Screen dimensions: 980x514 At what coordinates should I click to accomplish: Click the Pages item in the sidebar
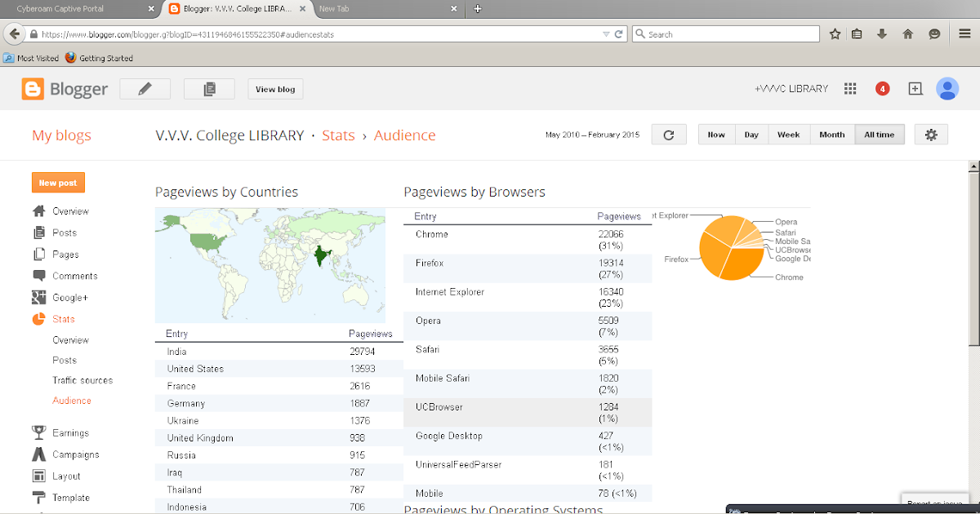[65, 255]
